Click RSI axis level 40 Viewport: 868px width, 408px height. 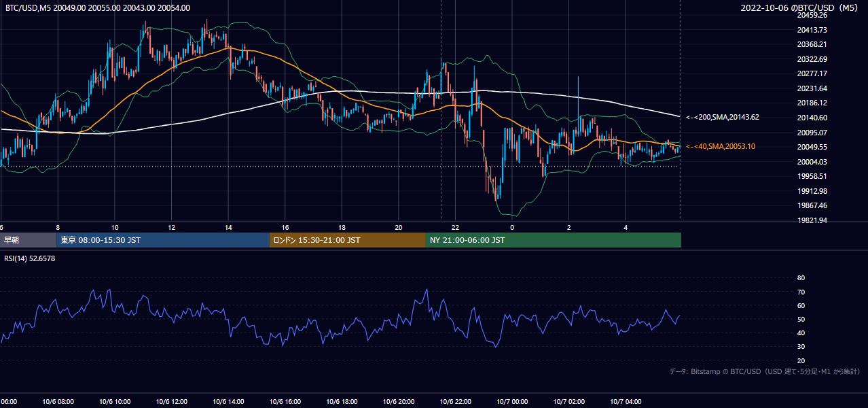[801, 333]
